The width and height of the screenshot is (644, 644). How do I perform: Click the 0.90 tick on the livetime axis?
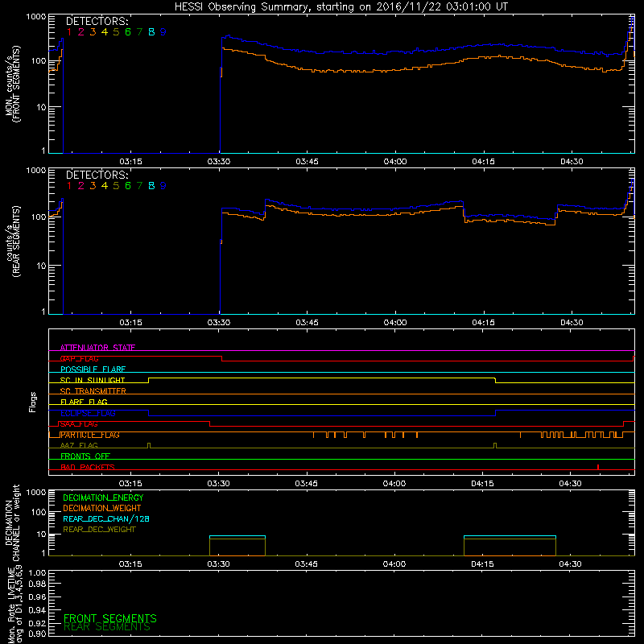click(37, 634)
